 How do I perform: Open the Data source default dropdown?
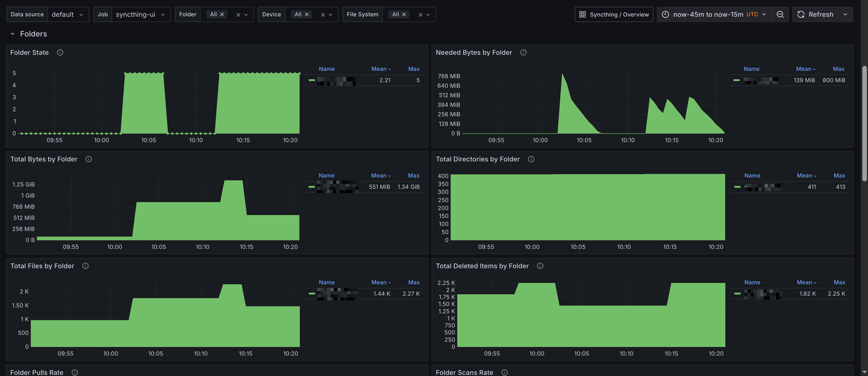(68, 14)
